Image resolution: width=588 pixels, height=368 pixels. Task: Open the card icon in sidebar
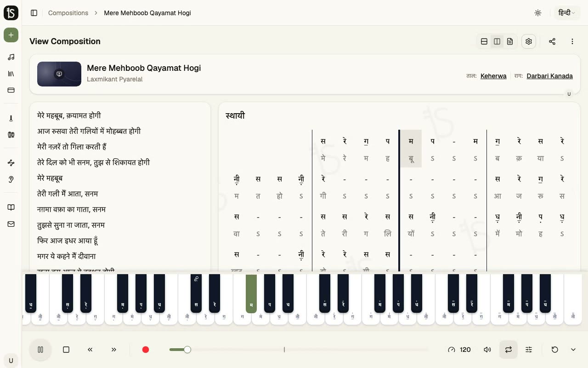pyautogui.click(x=11, y=90)
